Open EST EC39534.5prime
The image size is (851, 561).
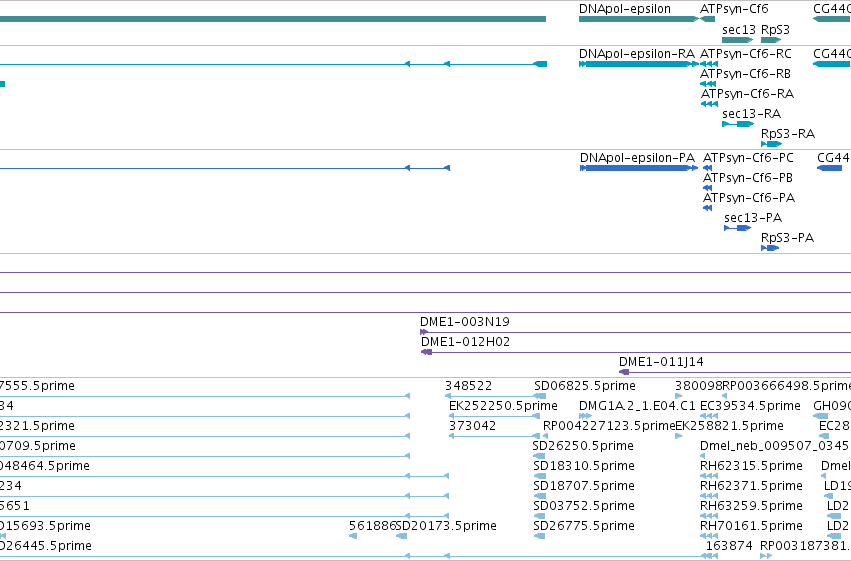click(x=750, y=406)
